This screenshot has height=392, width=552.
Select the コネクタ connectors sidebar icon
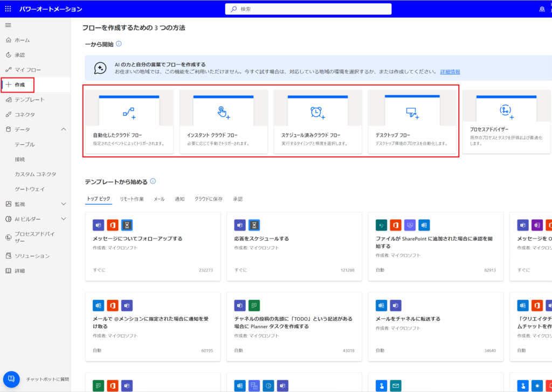click(8, 115)
